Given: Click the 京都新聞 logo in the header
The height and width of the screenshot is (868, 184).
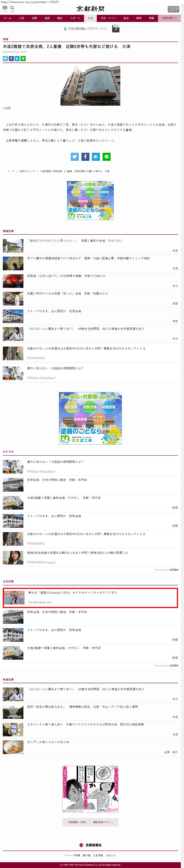Looking at the screenshot, I should click(x=90, y=9).
